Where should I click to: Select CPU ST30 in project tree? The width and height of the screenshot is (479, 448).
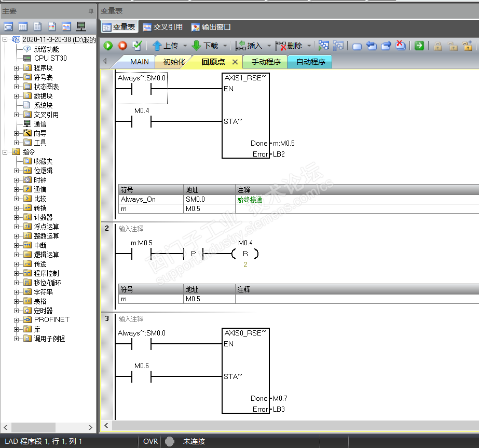tap(50, 59)
